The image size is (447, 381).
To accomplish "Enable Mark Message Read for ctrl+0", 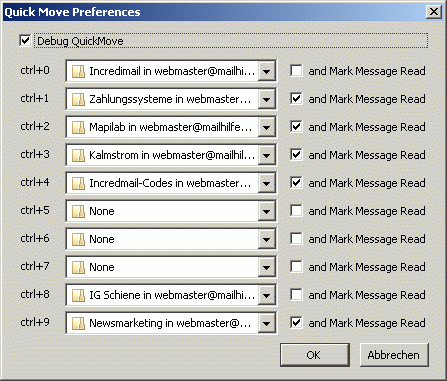I will 296,71.
